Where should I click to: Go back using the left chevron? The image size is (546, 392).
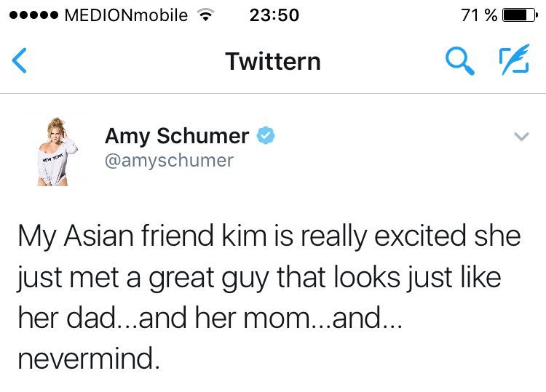click(20, 61)
